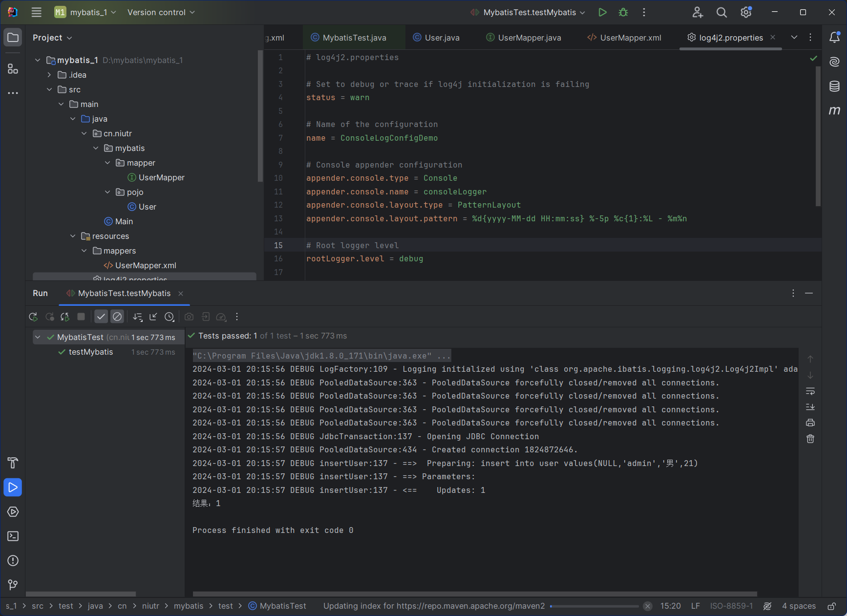Click the Debug bug icon

tap(623, 12)
